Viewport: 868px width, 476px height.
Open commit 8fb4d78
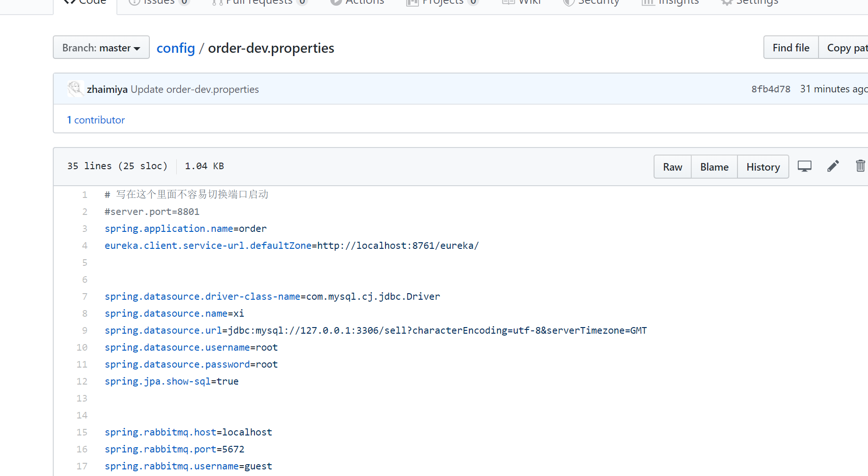[770, 89]
